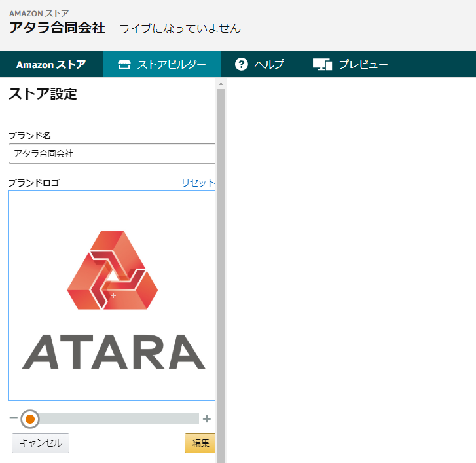Click the ストア設定 heading
Viewport: 476px width, 463px height.
(43, 94)
